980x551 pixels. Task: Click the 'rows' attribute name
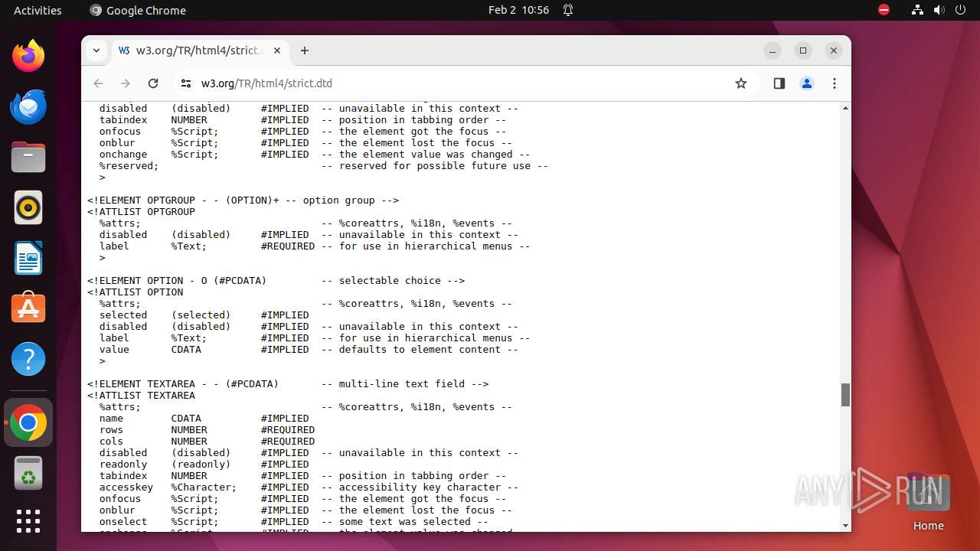click(x=111, y=430)
